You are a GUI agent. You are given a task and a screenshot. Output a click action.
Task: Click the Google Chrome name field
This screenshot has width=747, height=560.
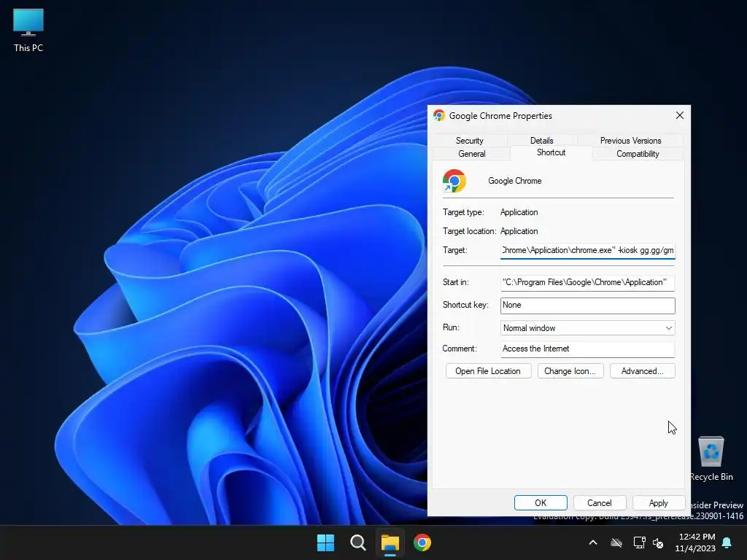pyautogui.click(x=515, y=181)
